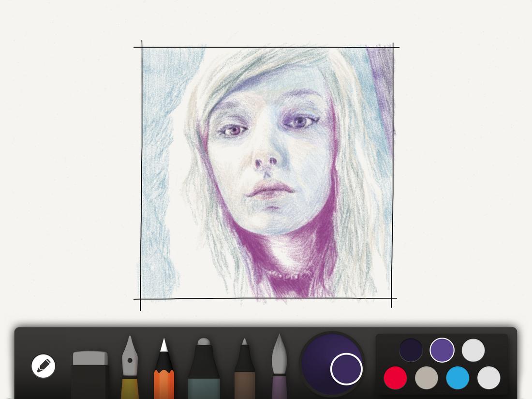The image size is (532, 399).
Task: Select the violet color swatch
Action: [442, 349]
